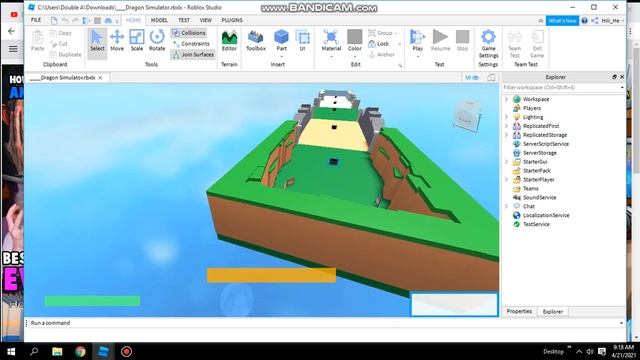Choose the Move tool
Screen dimensions: 640x360
coord(117,41)
